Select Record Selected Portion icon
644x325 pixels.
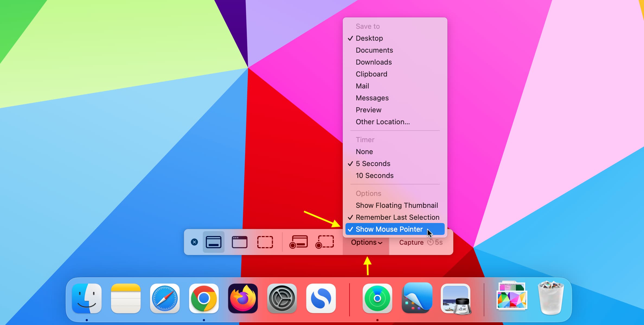[325, 242]
